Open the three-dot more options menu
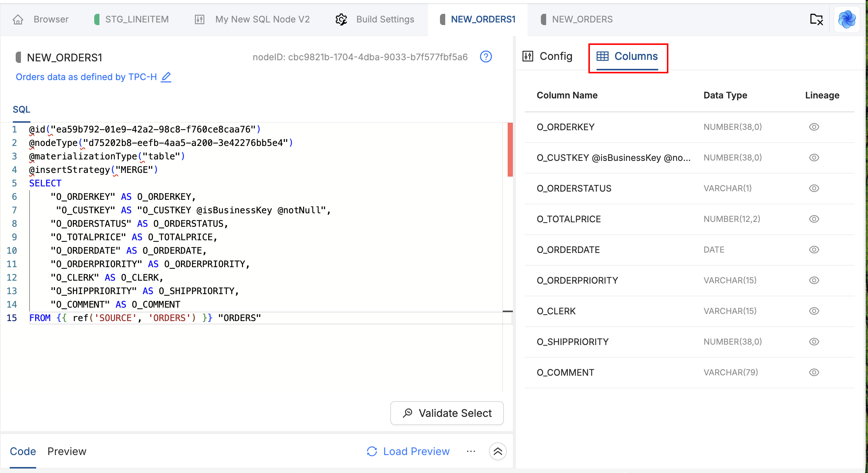 [x=471, y=451]
